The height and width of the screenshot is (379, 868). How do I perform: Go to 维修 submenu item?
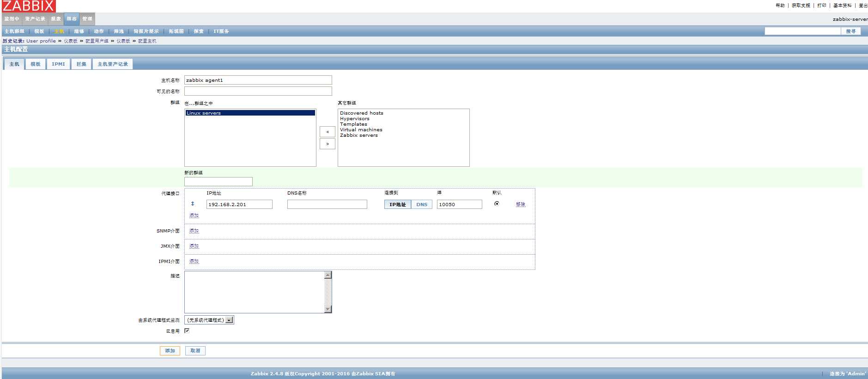[79, 31]
